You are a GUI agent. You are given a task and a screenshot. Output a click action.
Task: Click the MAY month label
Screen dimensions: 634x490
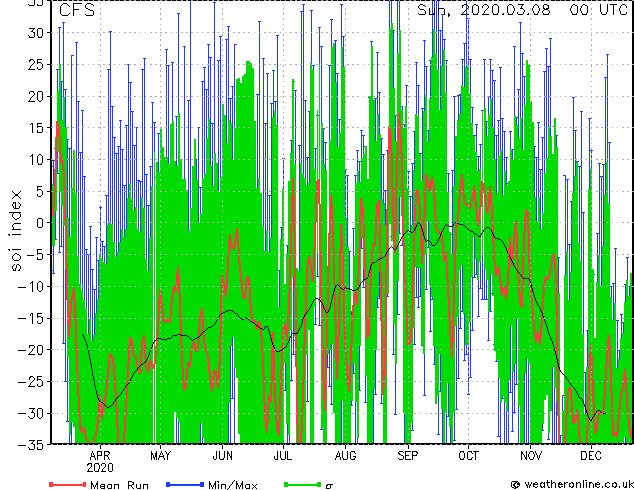(x=161, y=456)
